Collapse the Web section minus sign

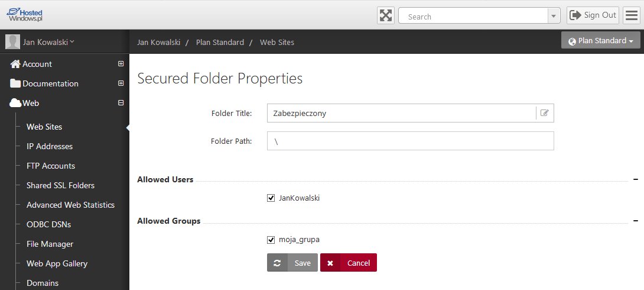click(x=121, y=103)
